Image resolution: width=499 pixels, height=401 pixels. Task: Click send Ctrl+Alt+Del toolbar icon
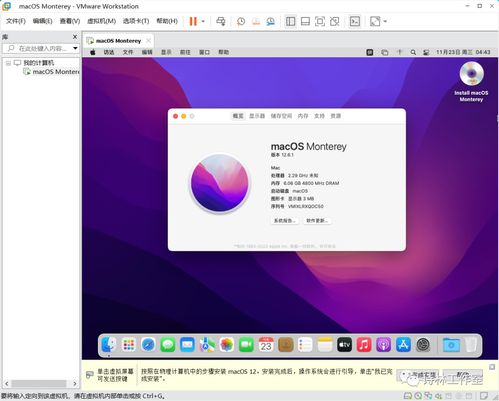click(x=221, y=21)
